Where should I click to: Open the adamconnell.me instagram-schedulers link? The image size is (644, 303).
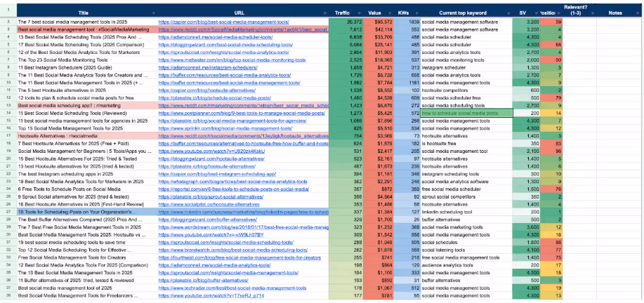(207, 67)
